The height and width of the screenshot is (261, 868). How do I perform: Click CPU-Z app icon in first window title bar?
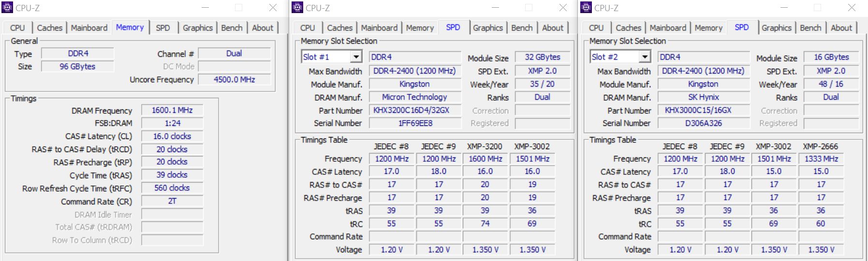(x=7, y=7)
